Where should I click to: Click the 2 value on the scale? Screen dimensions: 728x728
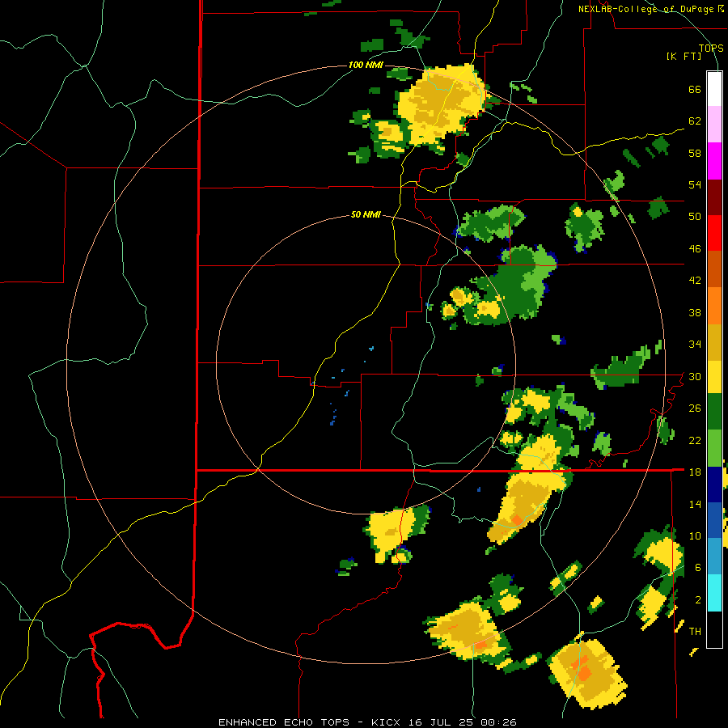click(x=698, y=599)
